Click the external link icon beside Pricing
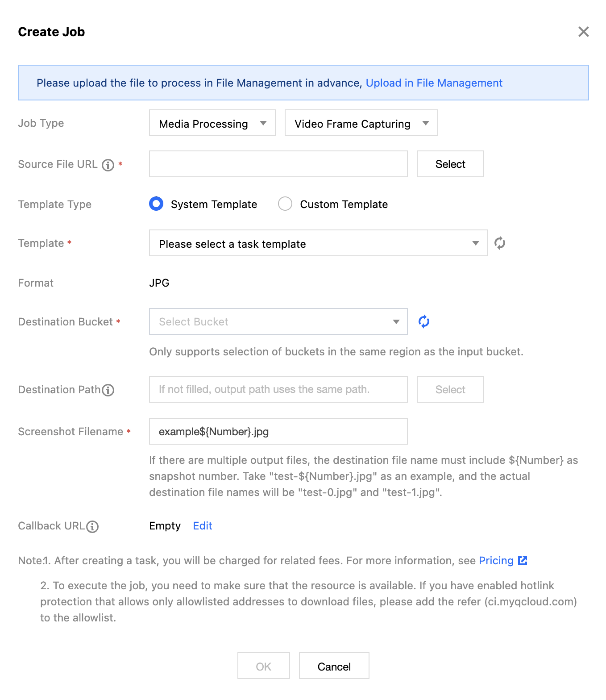The width and height of the screenshot is (606, 700). tap(523, 561)
